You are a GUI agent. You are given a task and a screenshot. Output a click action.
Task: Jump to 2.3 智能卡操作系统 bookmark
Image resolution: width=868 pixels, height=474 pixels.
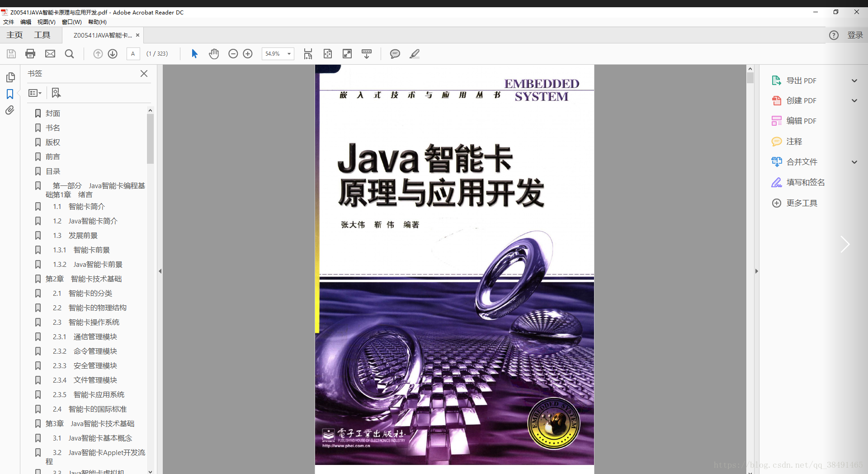[x=86, y=322]
